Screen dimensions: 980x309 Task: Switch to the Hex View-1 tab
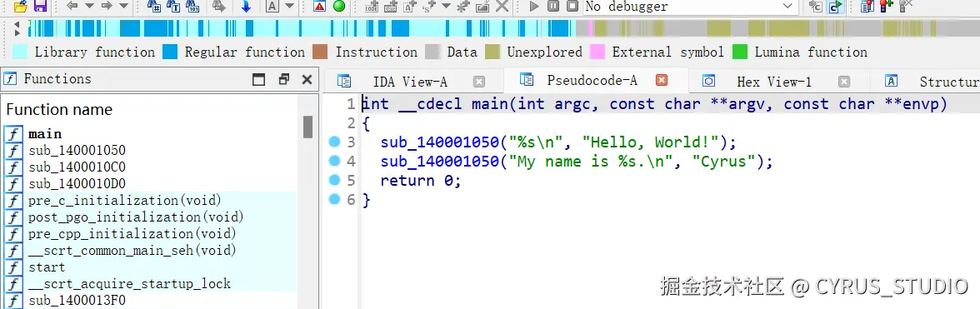click(773, 82)
